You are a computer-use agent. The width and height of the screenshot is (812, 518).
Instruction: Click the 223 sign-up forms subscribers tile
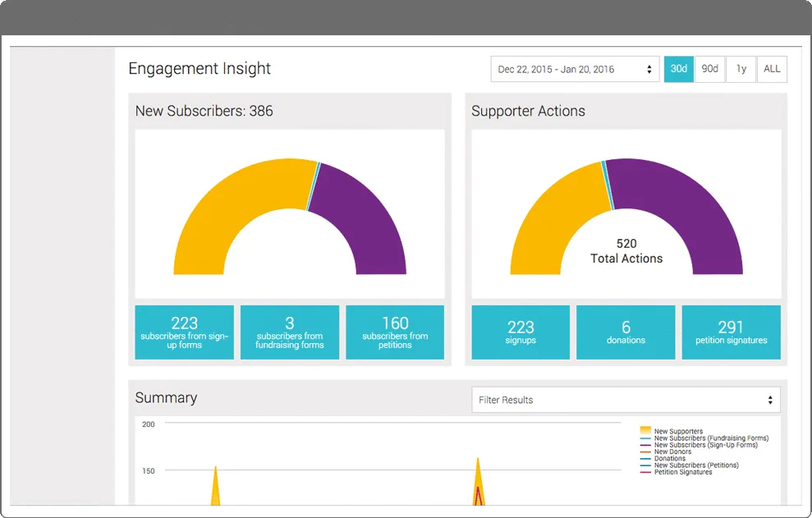185,332
